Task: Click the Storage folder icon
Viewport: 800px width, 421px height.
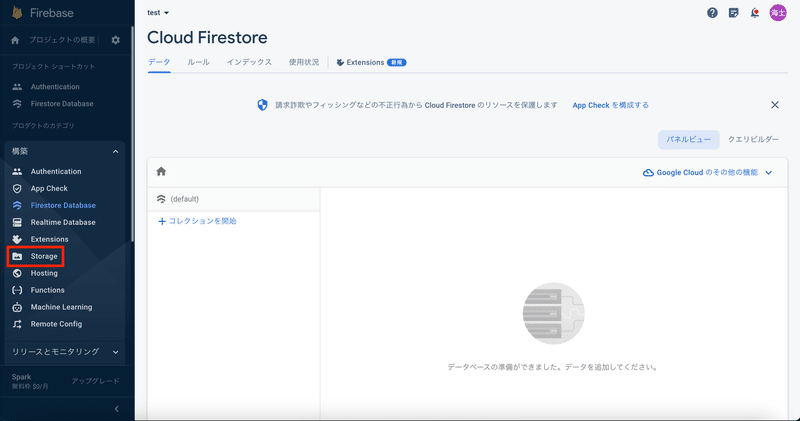Action: click(17, 256)
